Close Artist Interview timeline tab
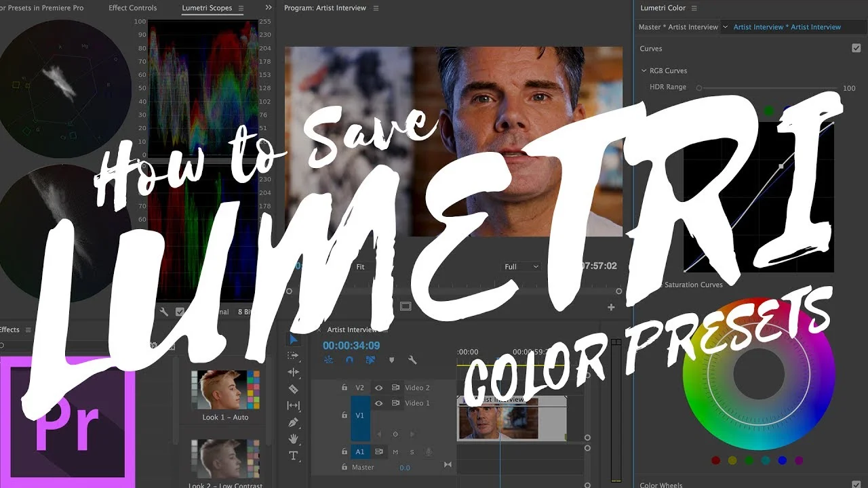The image size is (868, 488). pyautogui.click(x=320, y=329)
